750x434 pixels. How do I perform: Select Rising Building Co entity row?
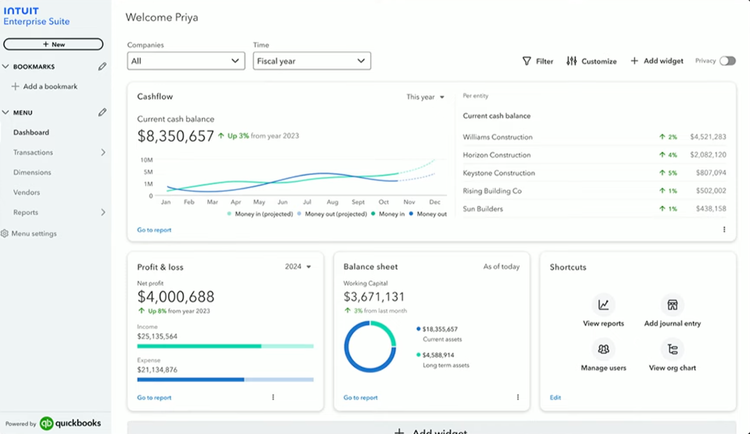594,191
